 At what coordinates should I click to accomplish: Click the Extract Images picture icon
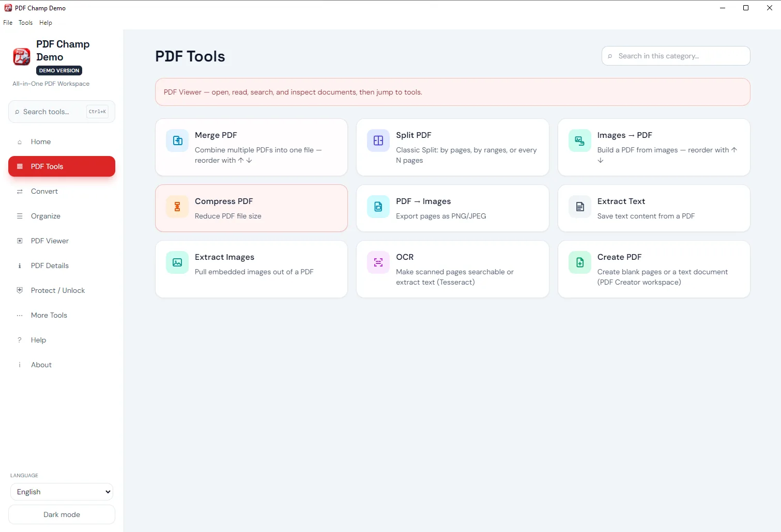(x=177, y=262)
